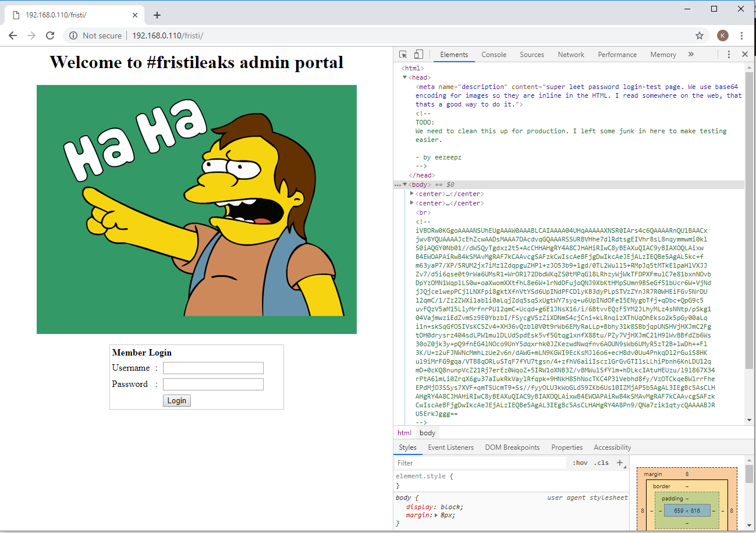
Task: Click the styles Filter field
Action: 480,463
